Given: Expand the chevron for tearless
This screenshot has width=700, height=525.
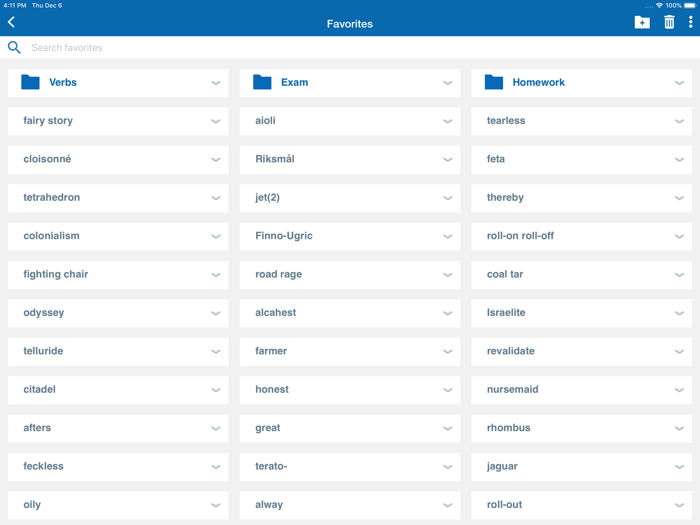Looking at the screenshot, I should pyautogui.click(x=679, y=121).
